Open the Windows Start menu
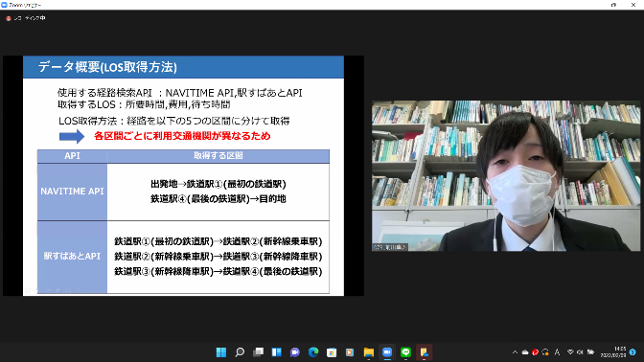The width and height of the screenshot is (644, 362). pos(221,352)
